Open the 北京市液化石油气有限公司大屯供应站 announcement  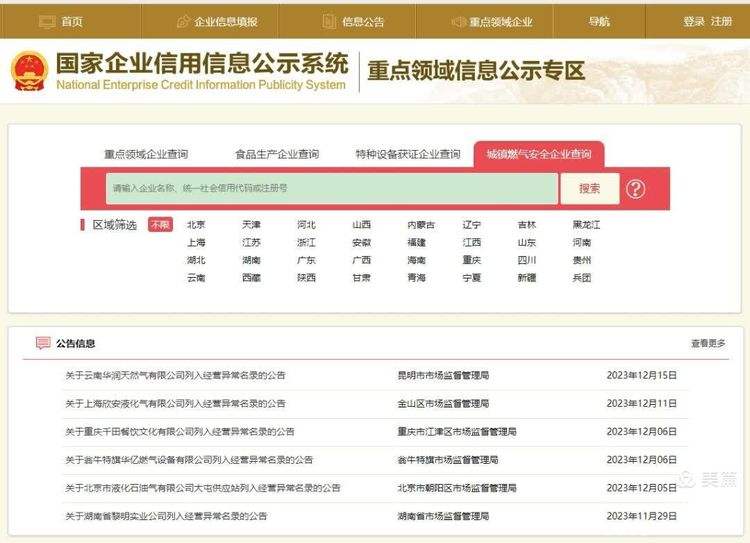(x=203, y=488)
